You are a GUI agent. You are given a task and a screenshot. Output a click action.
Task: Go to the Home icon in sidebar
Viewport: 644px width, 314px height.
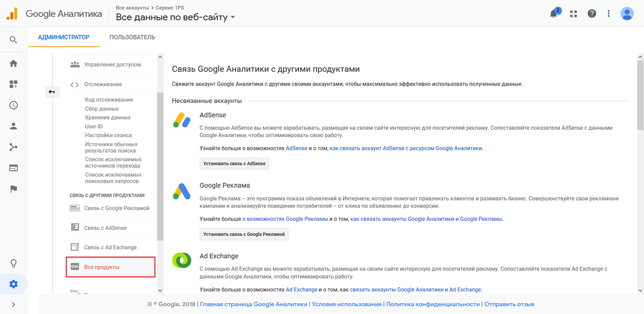(13, 63)
